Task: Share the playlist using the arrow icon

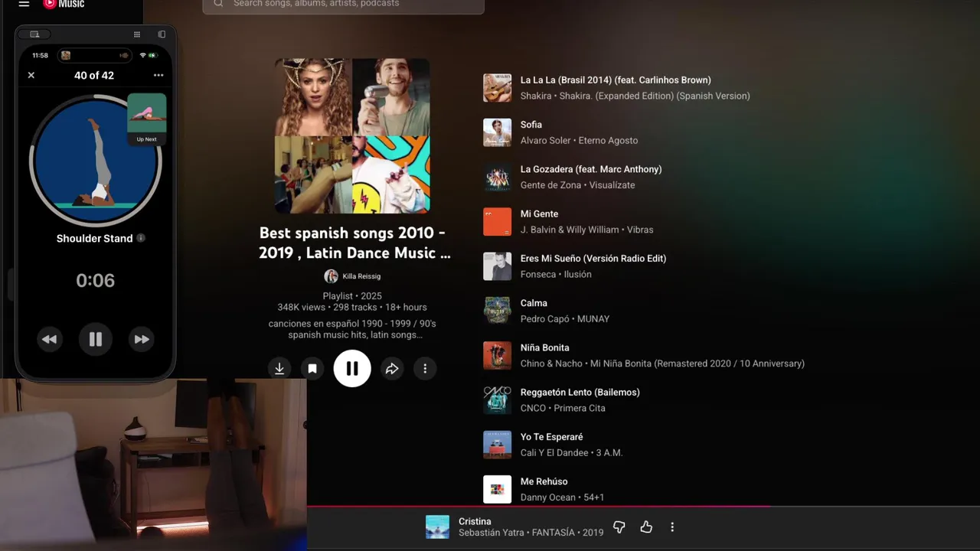Action: pyautogui.click(x=392, y=369)
